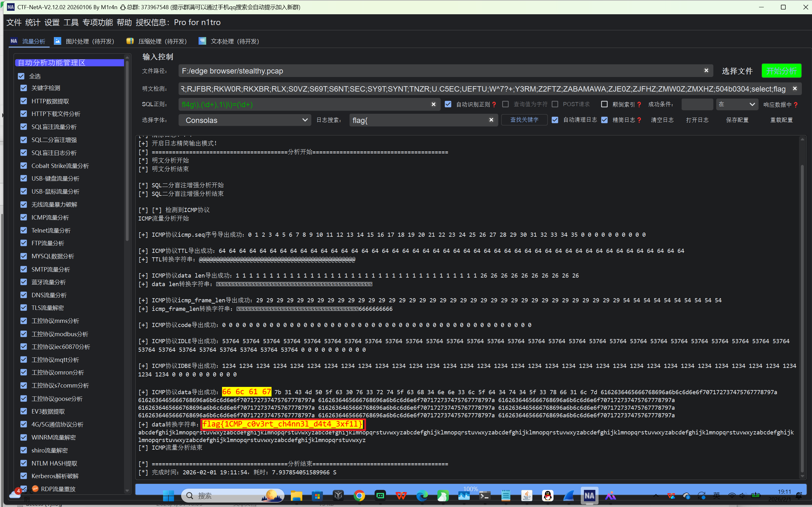The width and height of the screenshot is (812, 507).
Task: Clear the SQL regex field
Action: click(x=433, y=104)
